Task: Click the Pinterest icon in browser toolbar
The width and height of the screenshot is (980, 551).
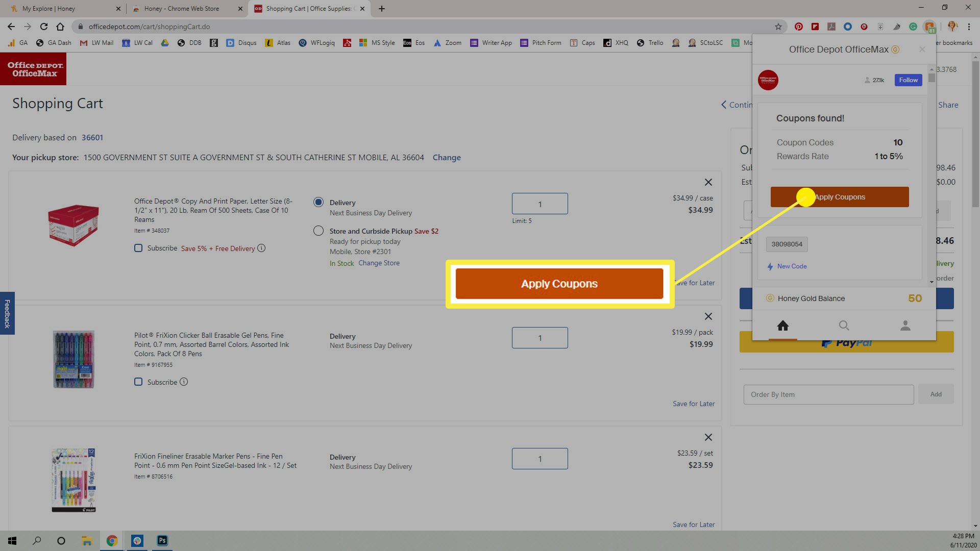Action: 798,27
